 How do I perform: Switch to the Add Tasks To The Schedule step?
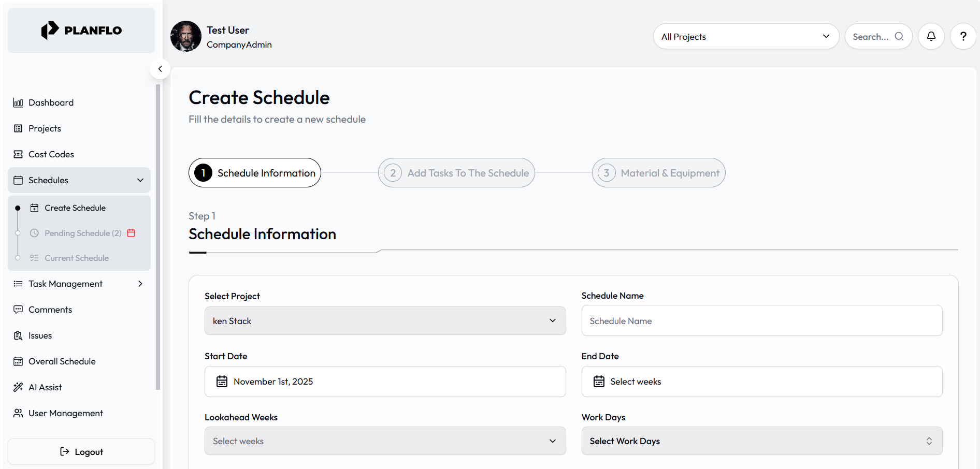(x=456, y=172)
